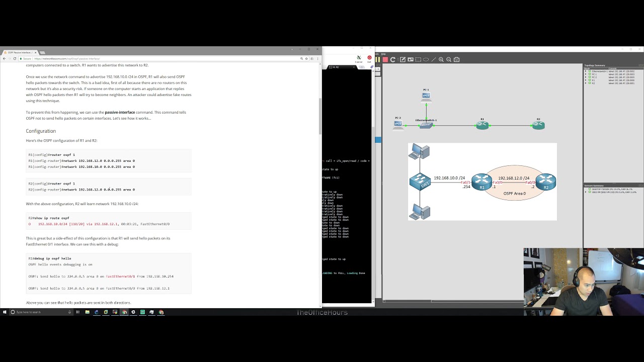The image size is (644, 362).
Task: Open Chrome's three-dot menu
Action: tap(317, 59)
